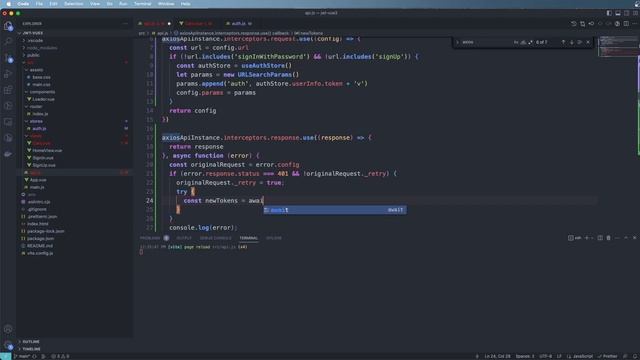640x360 pixels.
Task: Click the code minimap
Action: click(x=617, y=47)
